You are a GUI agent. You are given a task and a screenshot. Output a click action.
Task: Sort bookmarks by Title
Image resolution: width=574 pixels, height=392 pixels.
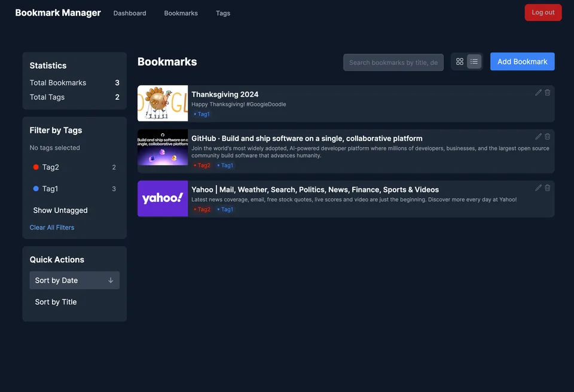click(74, 302)
